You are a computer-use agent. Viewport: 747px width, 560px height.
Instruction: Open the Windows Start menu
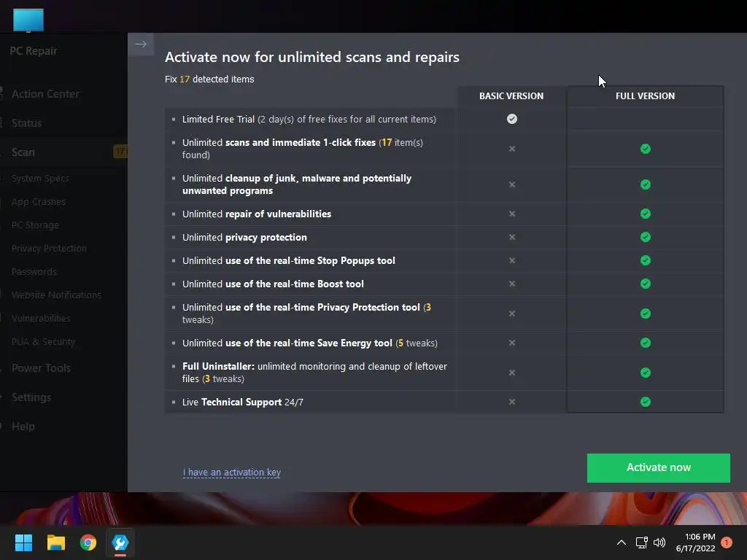(23, 542)
